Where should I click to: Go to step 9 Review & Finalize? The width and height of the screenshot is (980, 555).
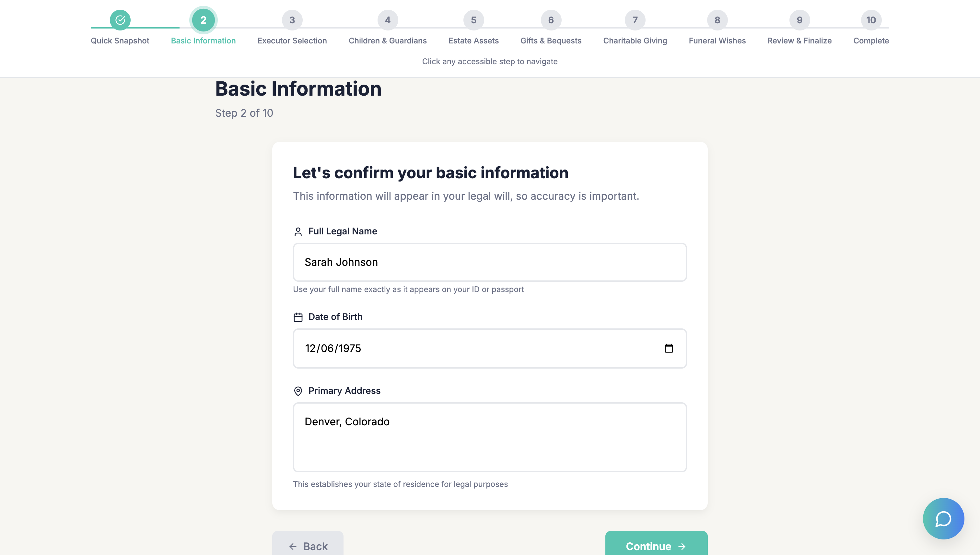(x=799, y=20)
